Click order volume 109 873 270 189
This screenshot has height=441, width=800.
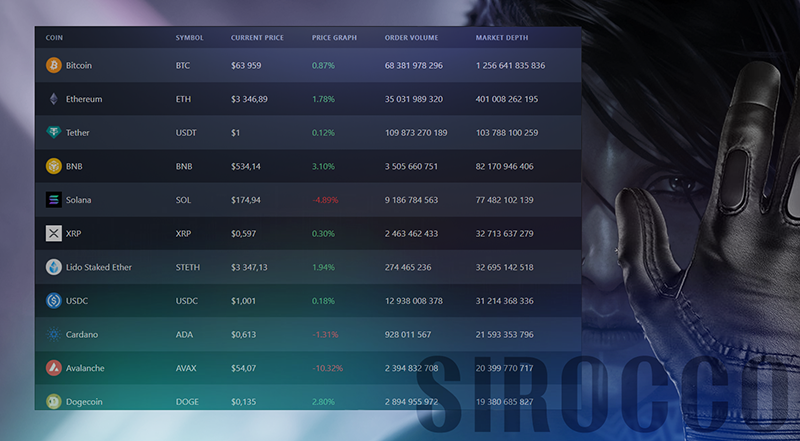[x=416, y=133]
